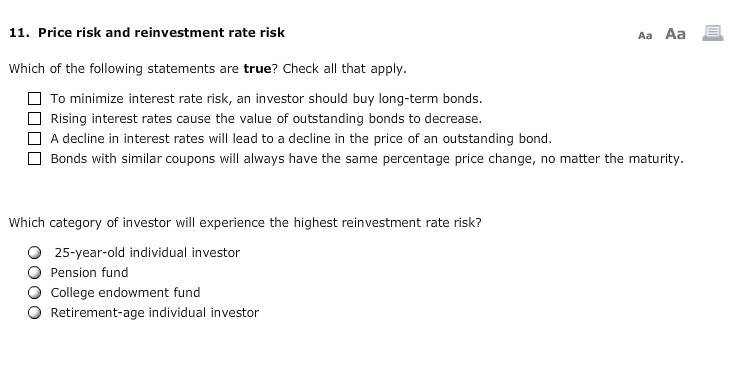The width and height of the screenshot is (746, 370).
Task: Click the 'College endowment fund' option text
Action: point(125,292)
